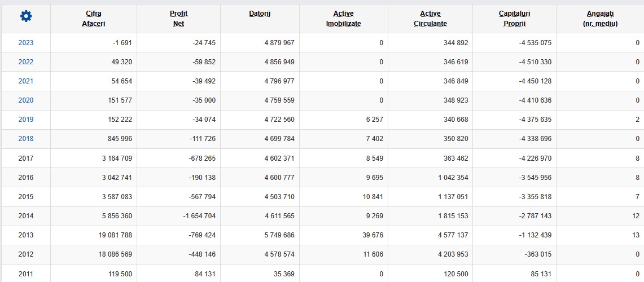Click turnover value 3 164 709
This screenshot has height=282, width=644.
pos(117,158)
